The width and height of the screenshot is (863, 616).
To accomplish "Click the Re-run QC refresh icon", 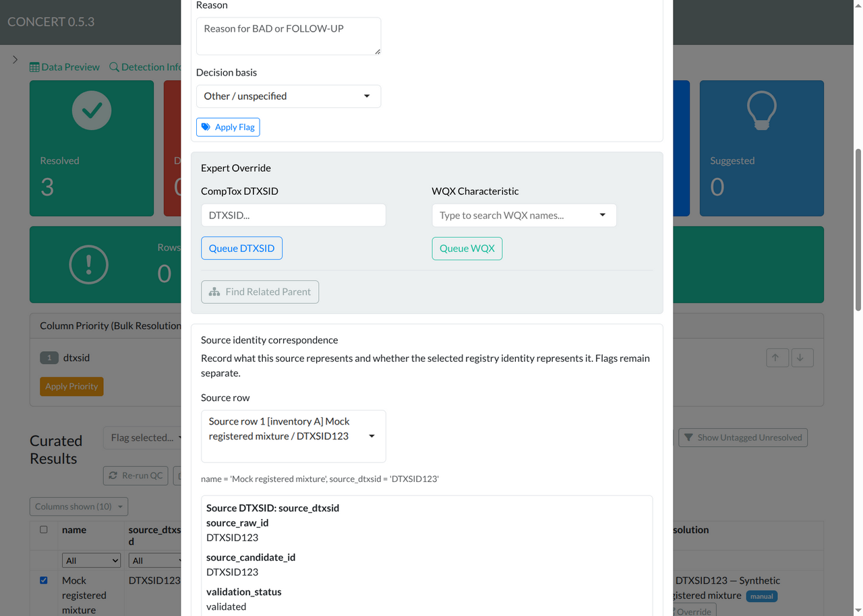I will (x=113, y=475).
